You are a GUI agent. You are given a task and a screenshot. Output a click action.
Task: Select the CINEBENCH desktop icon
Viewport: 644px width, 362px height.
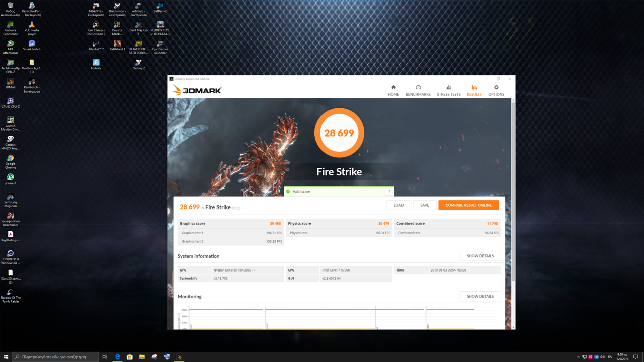[10, 257]
